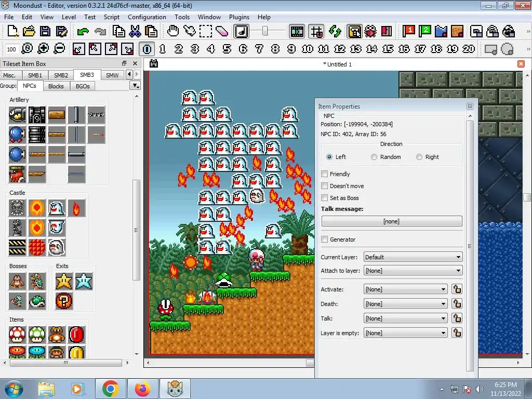Select Random direction radio button
This screenshot has height=399, width=532.
374,157
